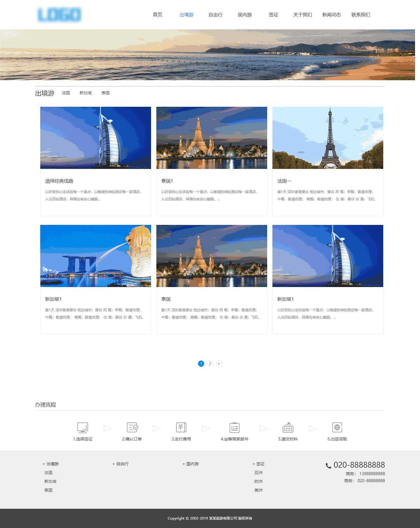This screenshot has width=420, height=528.
Task: Filter tours by 新加坡 category
Action: (x=85, y=93)
